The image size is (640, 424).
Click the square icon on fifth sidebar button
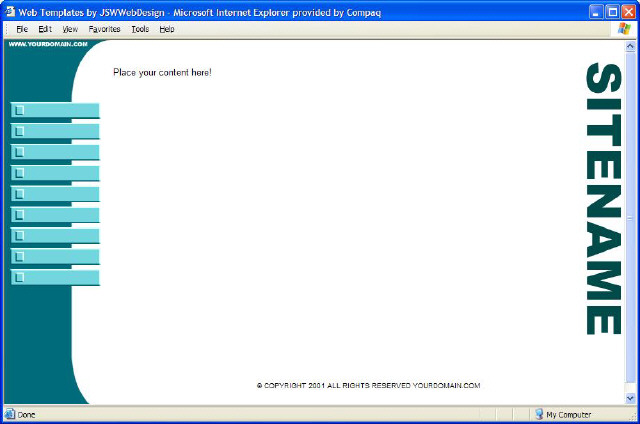19,194
